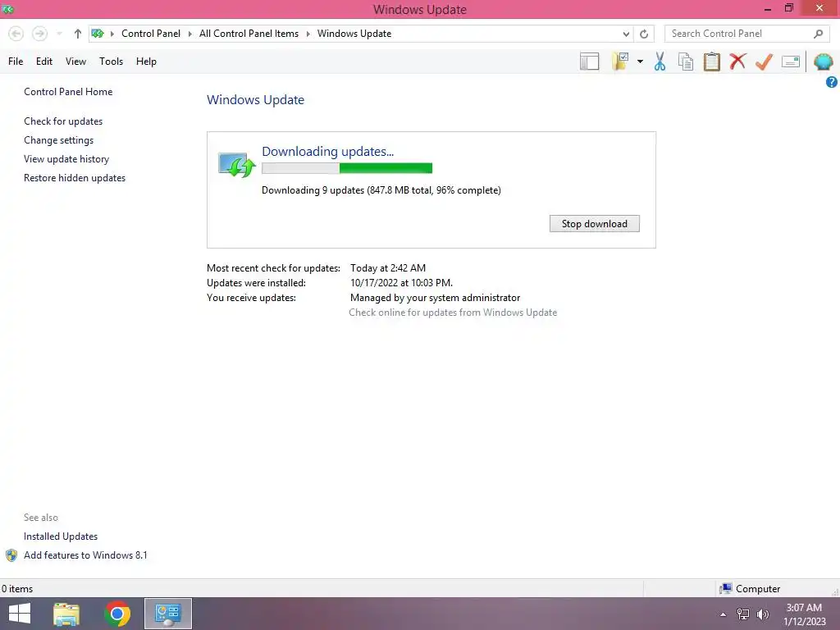Screen dimensions: 840x630
Task: Click the Start button on the taskbar
Action: (x=20, y=614)
